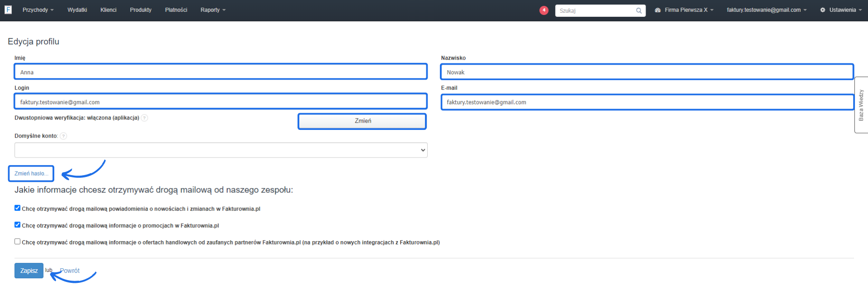868x291 pixels.
Task: Click the search magnifier icon
Action: [639, 10]
